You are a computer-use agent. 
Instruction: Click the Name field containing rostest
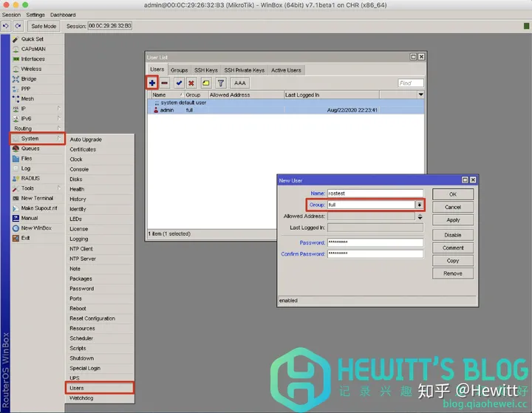tap(375, 194)
